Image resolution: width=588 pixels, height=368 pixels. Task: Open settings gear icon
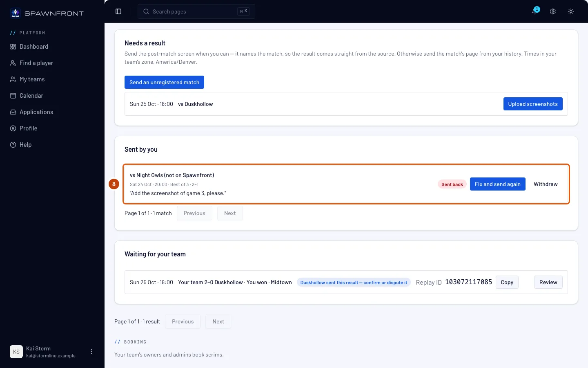pyautogui.click(x=553, y=11)
